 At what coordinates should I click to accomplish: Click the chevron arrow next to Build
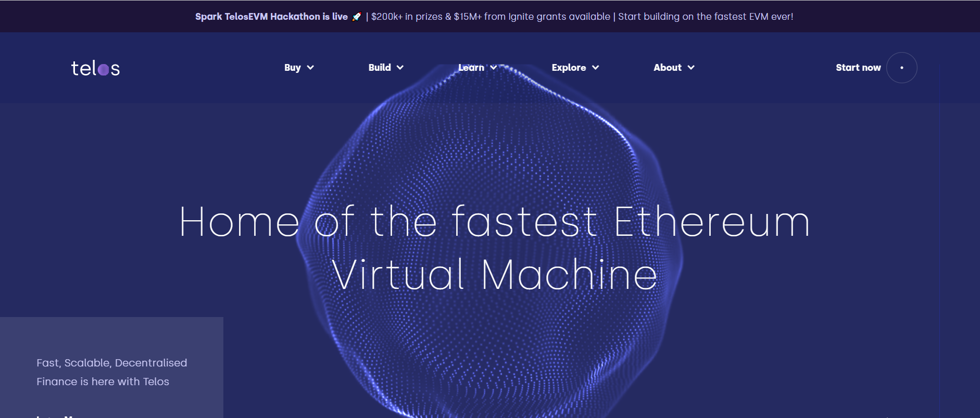point(400,68)
